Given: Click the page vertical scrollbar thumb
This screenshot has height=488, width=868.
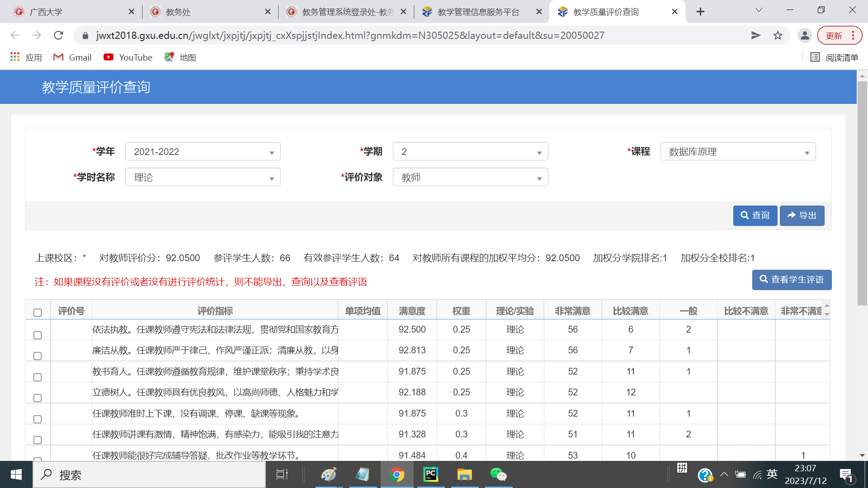Looking at the screenshot, I should 862,193.
